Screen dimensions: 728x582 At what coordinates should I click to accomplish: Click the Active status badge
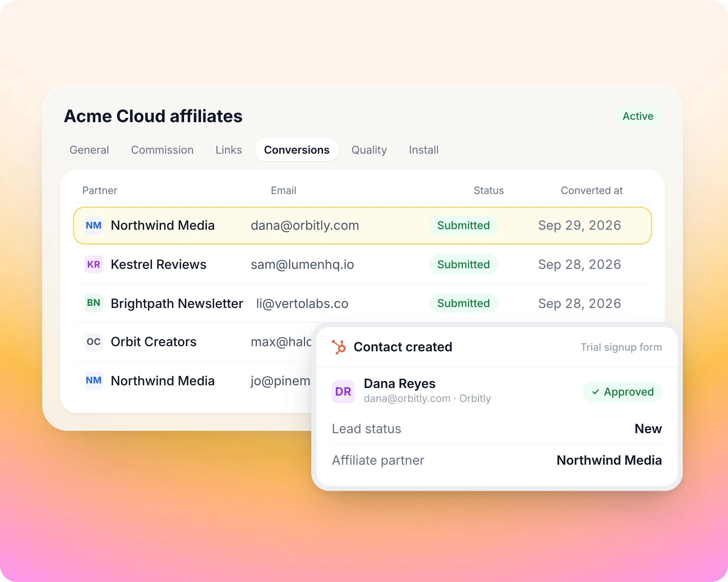pos(638,116)
